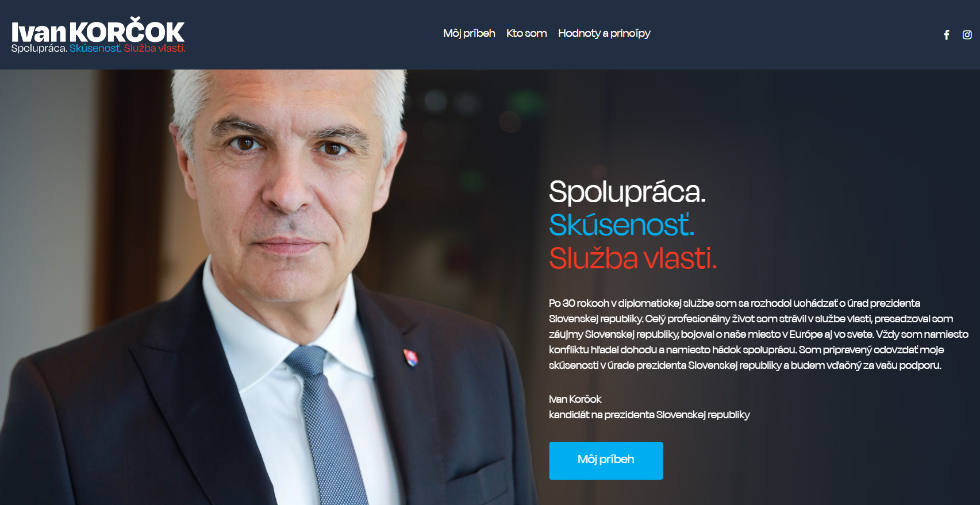
Task: Click the small blue Skúsenosť. under logo
Action: 95,48
